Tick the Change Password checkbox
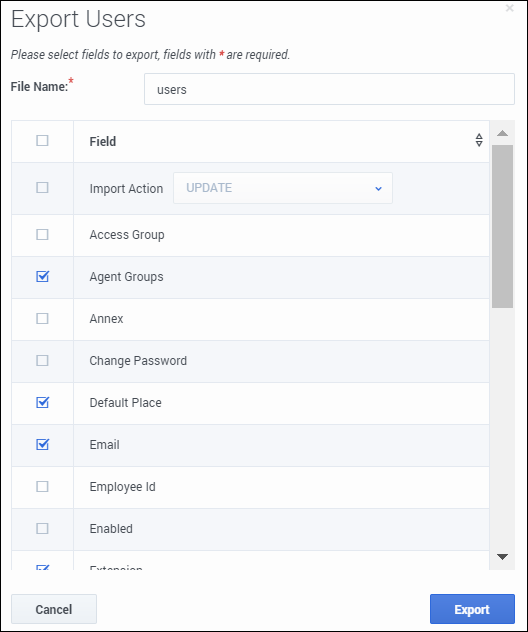 click(x=42, y=360)
